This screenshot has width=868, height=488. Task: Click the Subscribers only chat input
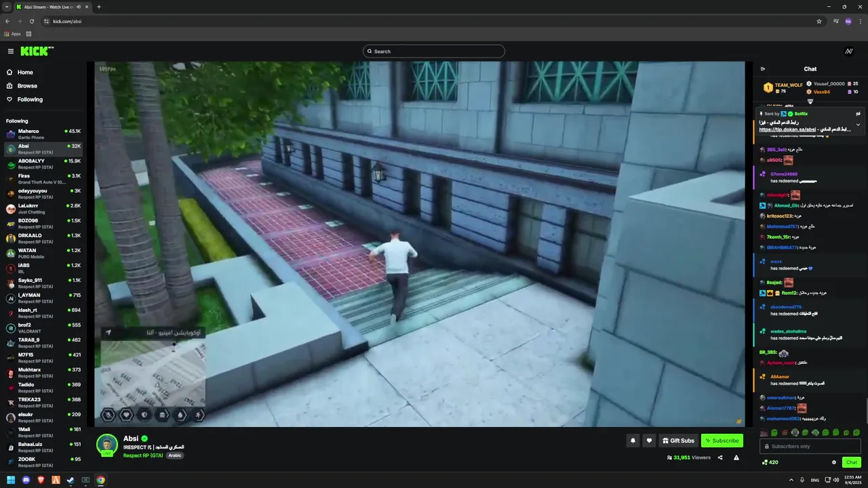810,446
